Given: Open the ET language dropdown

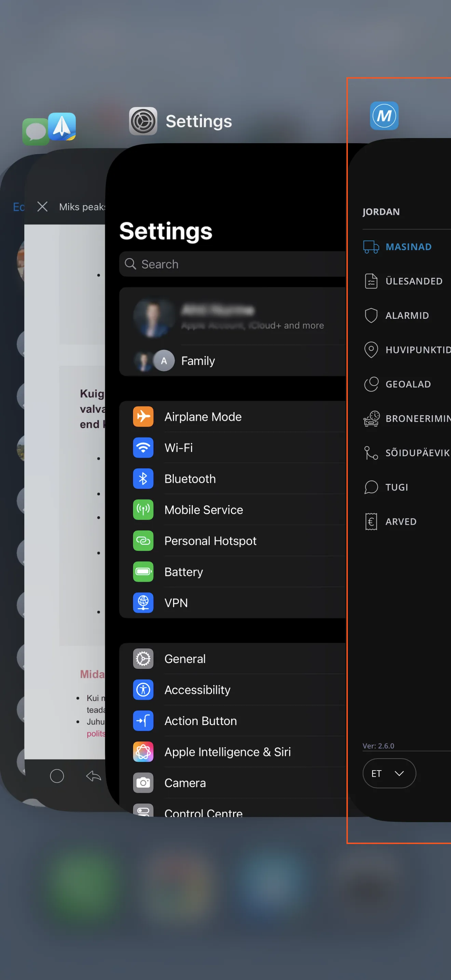Looking at the screenshot, I should tap(388, 773).
